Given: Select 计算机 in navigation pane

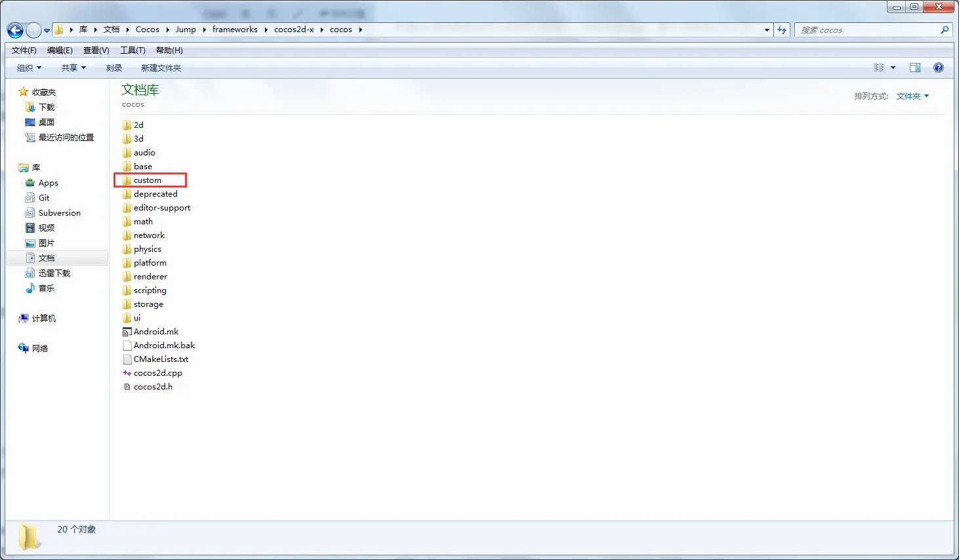Looking at the screenshot, I should click(x=37, y=318).
